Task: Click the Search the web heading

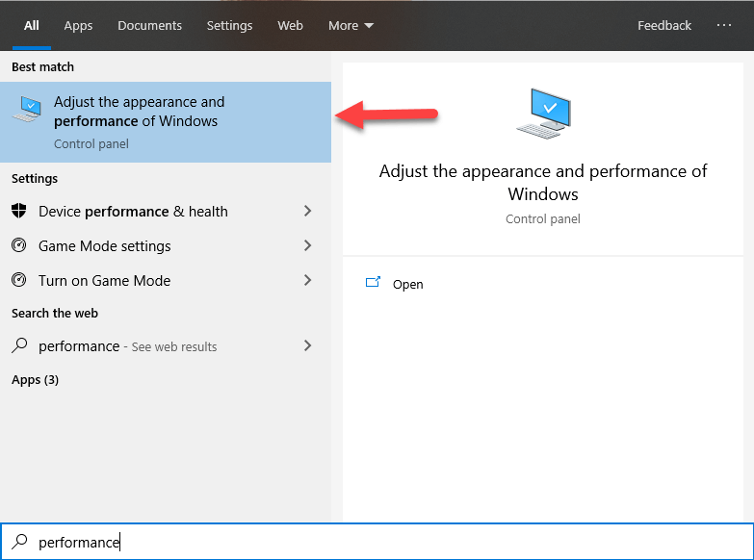Action: pyautogui.click(x=55, y=313)
